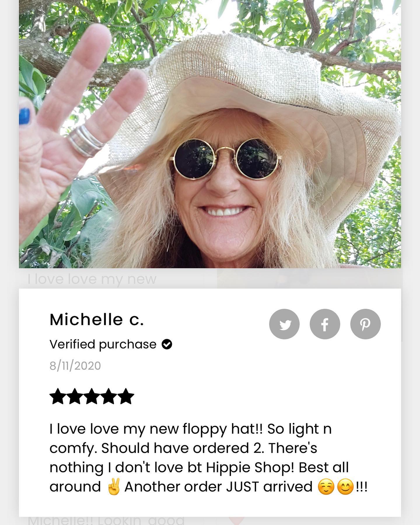The image size is (420, 525).
Task: Open the customer's floppy hat photo
Action: point(210,134)
